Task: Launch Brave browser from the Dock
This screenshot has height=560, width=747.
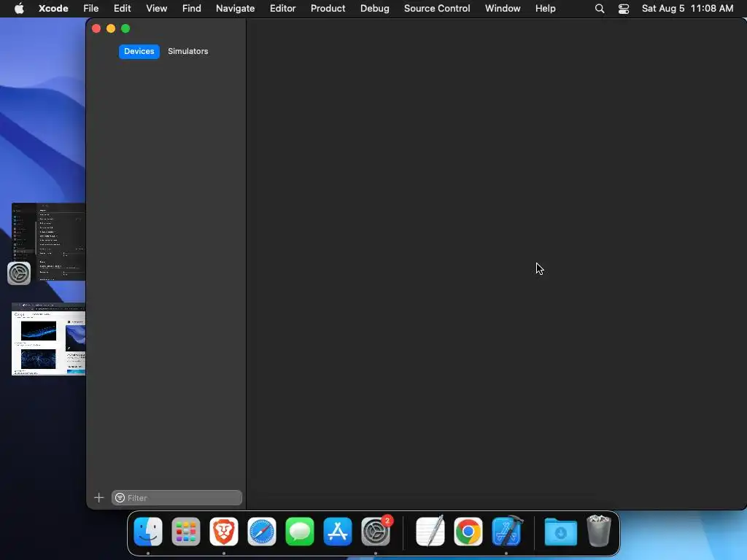Action: click(x=224, y=532)
